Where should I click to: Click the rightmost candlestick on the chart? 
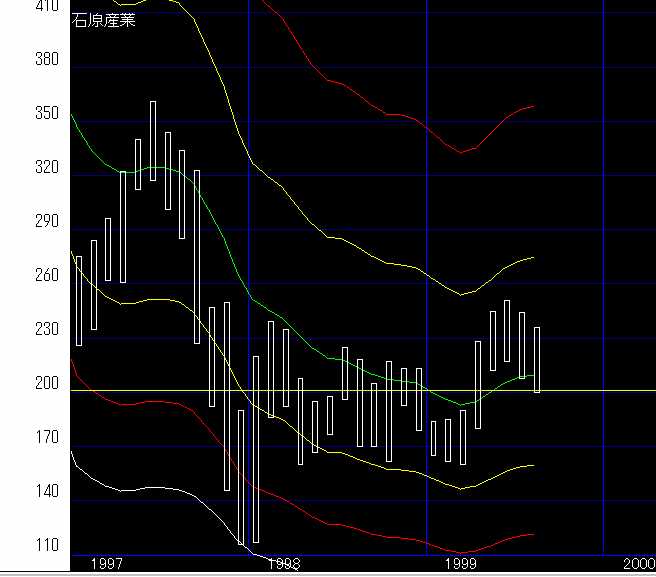pyautogui.click(x=537, y=359)
